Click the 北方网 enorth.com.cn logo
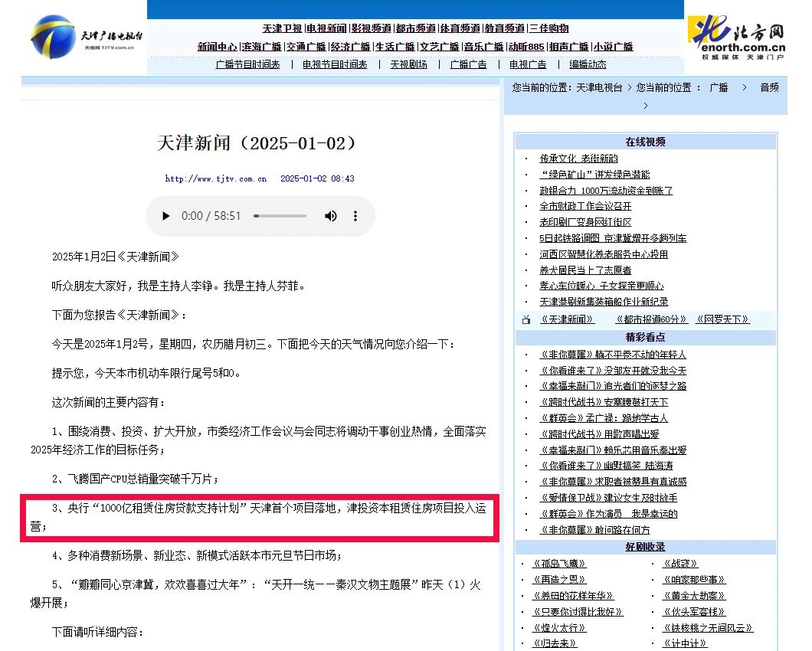812x651 pixels. [x=737, y=38]
